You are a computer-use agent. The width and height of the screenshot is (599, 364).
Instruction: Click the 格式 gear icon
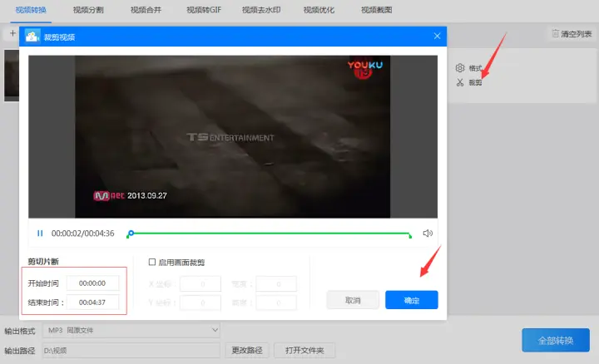pyautogui.click(x=460, y=68)
